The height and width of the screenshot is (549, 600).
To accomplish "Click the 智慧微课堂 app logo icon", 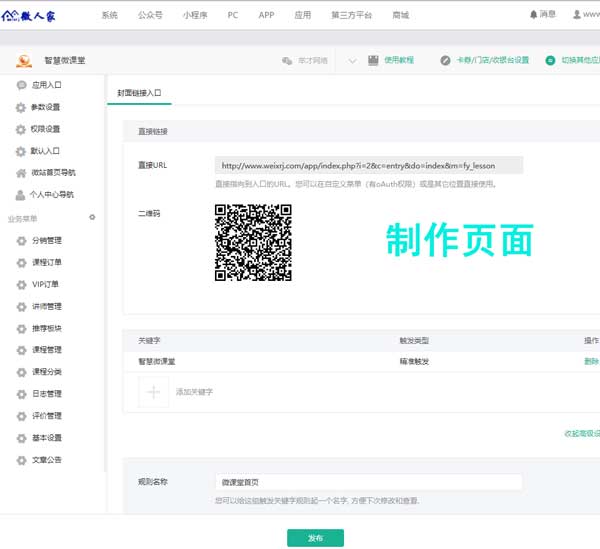I will (24, 60).
